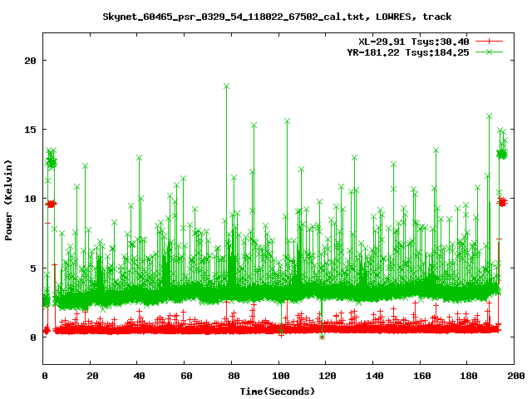Screen dimensions: 532x399
Task: Select the YR-181.22 Tsys:184.25 legend label
Action: click(x=408, y=52)
